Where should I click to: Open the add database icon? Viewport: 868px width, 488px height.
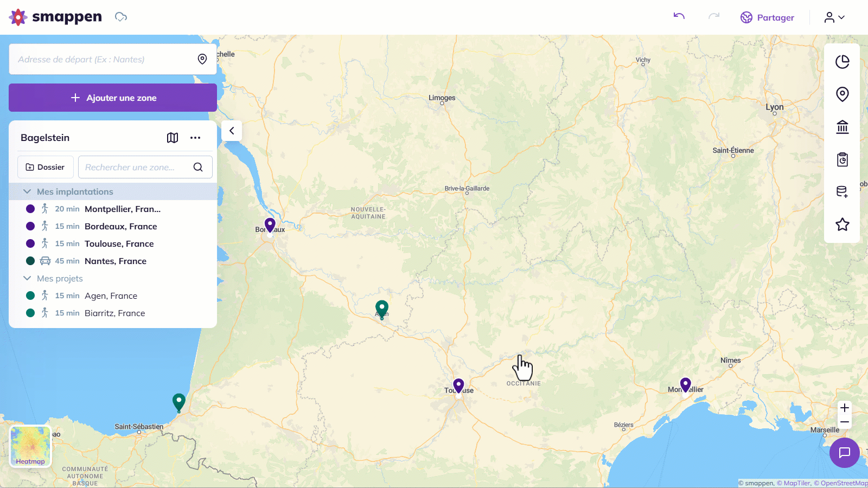tap(842, 192)
